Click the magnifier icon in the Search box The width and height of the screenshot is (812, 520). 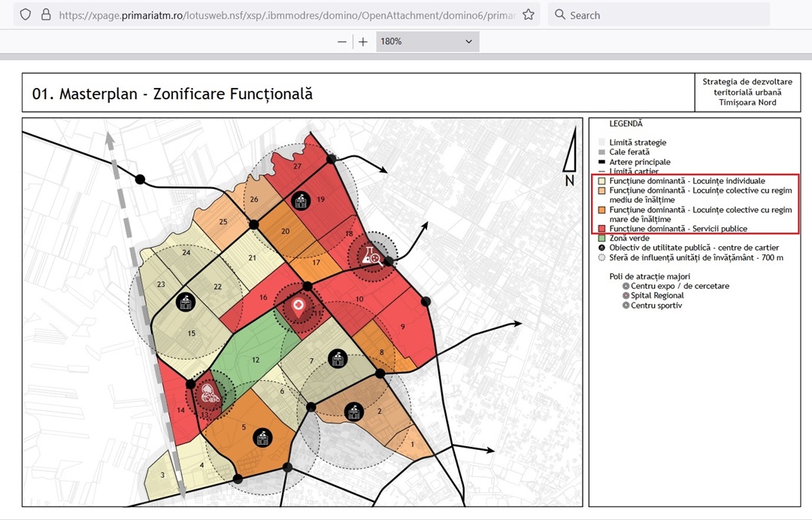click(x=560, y=14)
